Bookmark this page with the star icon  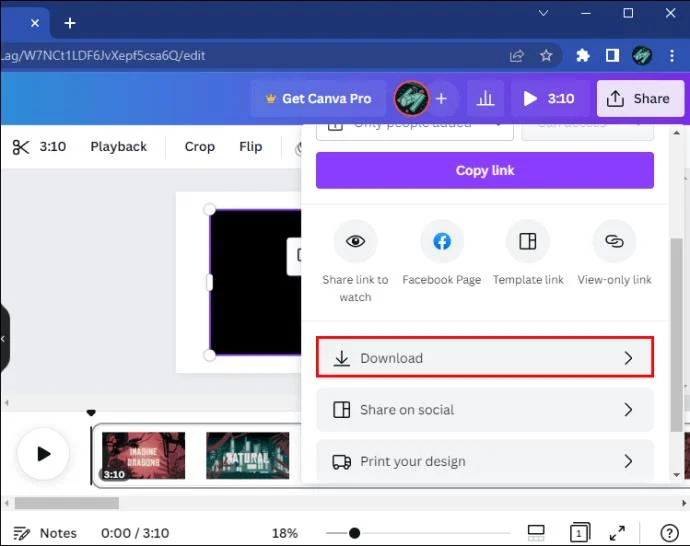pos(546,55)
